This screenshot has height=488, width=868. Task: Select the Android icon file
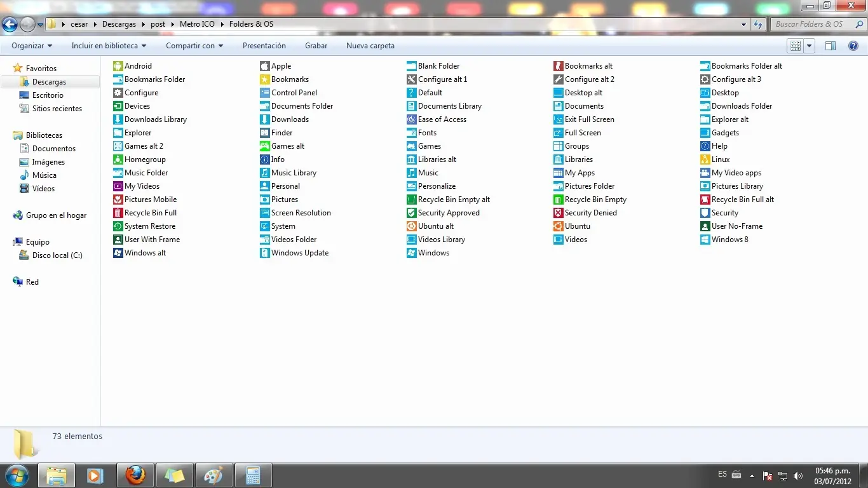138,66
